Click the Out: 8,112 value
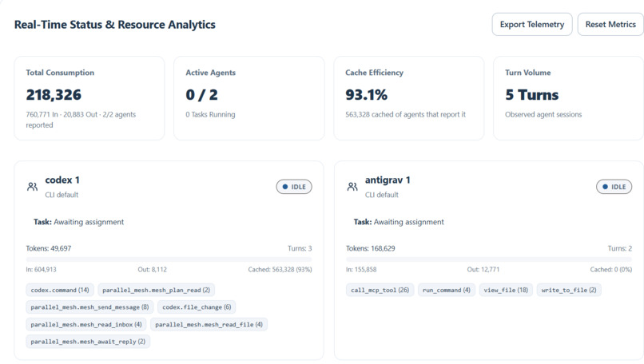 (153, 270)
